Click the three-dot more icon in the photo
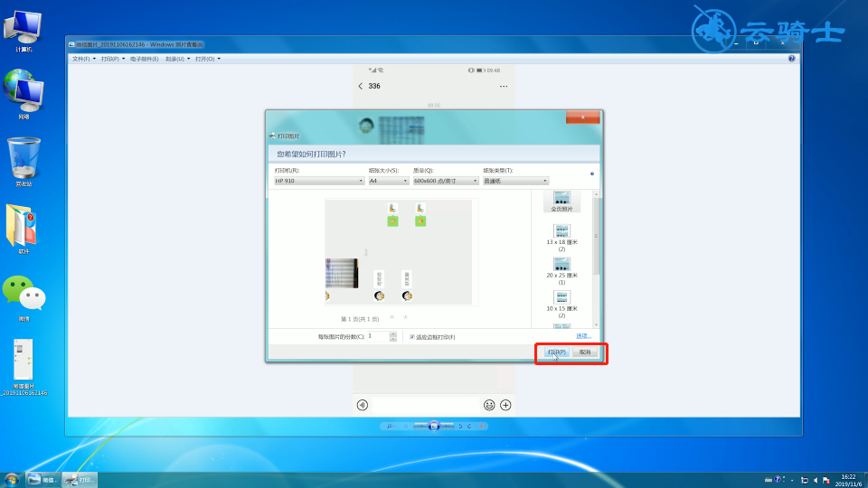 [504, 87]
